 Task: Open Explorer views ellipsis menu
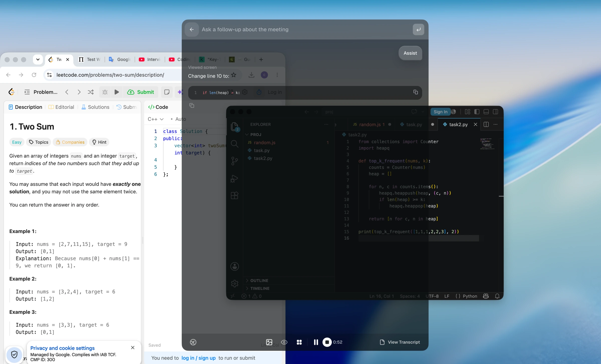(326, 124)
